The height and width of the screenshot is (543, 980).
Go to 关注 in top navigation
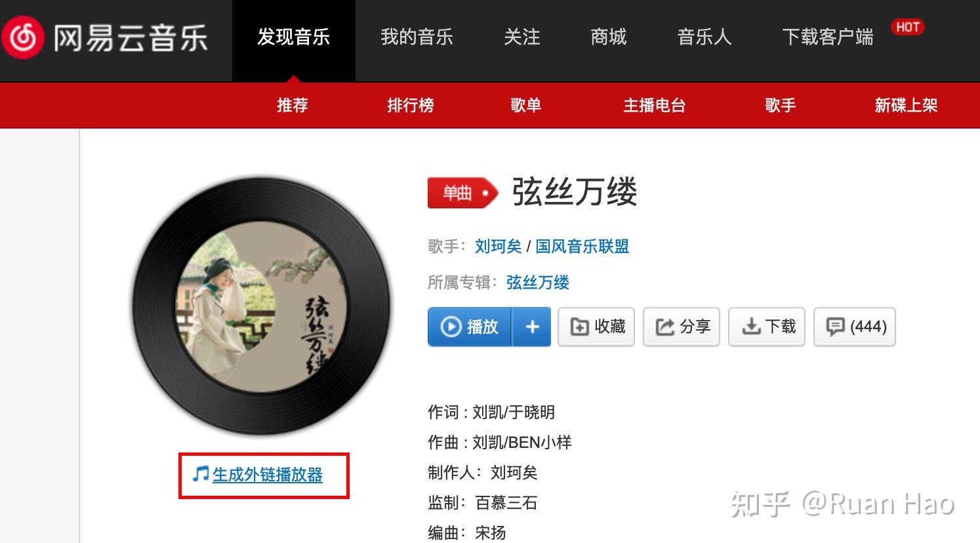click(x=522, y=37)
